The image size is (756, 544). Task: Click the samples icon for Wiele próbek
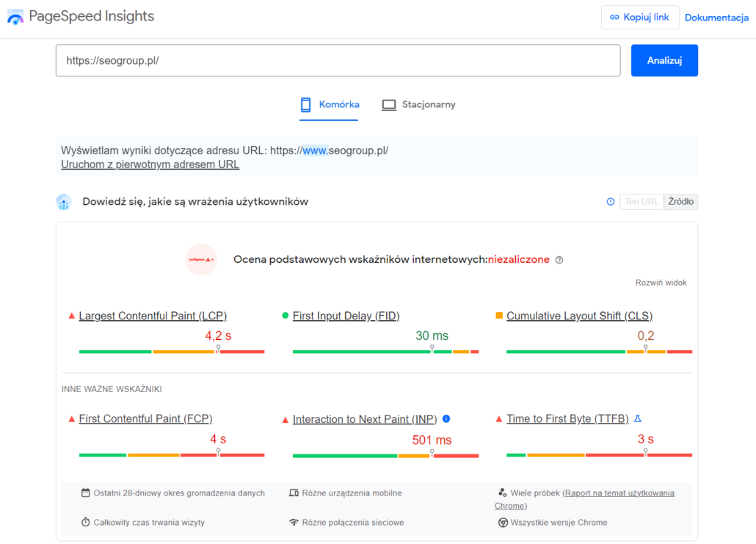point(502,493)
